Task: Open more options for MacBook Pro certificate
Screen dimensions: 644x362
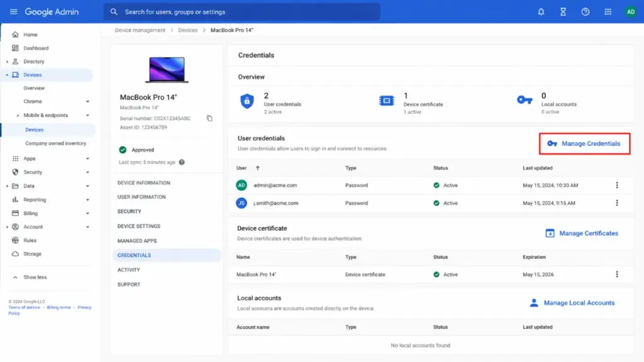Action: (616, 274)
